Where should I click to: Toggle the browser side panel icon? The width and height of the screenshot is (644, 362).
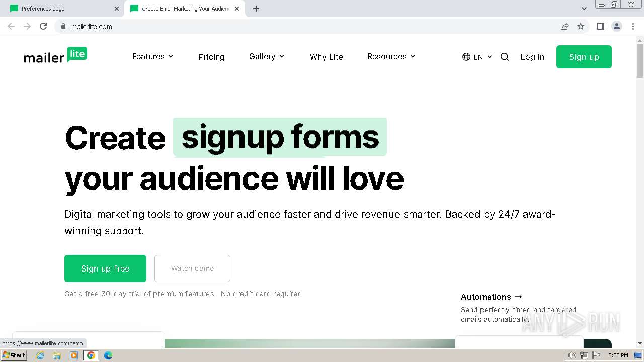point(600,26)
